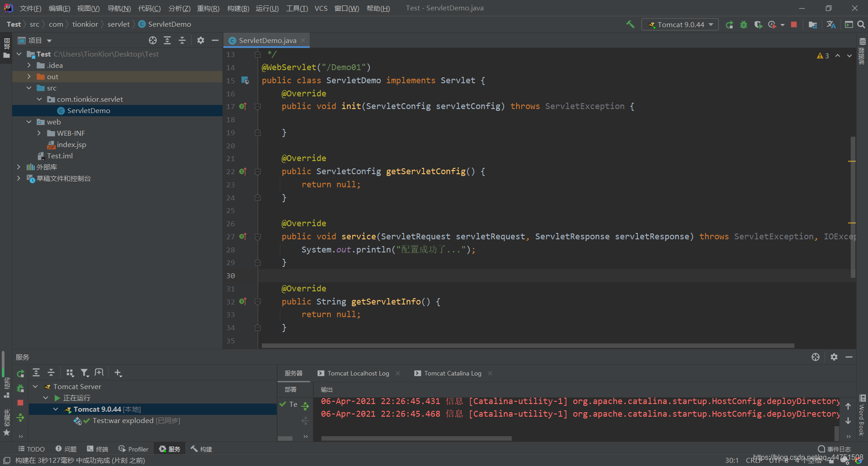Expand the 外部库 node
This screenshot has height=466, width=868.
(x=19, y=167)
